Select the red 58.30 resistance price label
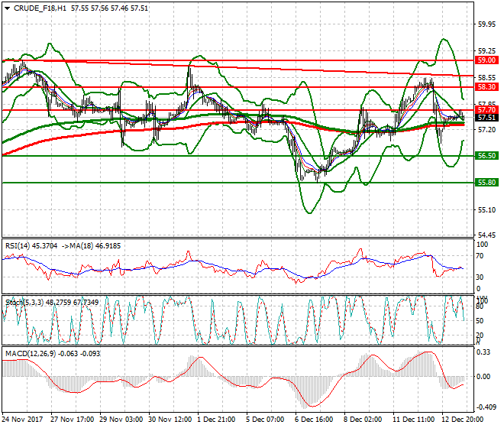This screenshot has width=504, height=428. 486,87
